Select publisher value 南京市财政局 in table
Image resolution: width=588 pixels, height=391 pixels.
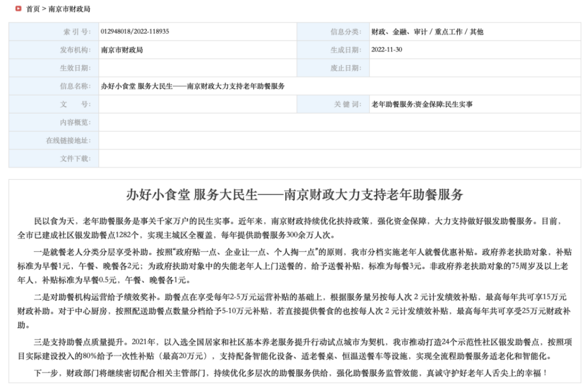[x=122, y=50]
